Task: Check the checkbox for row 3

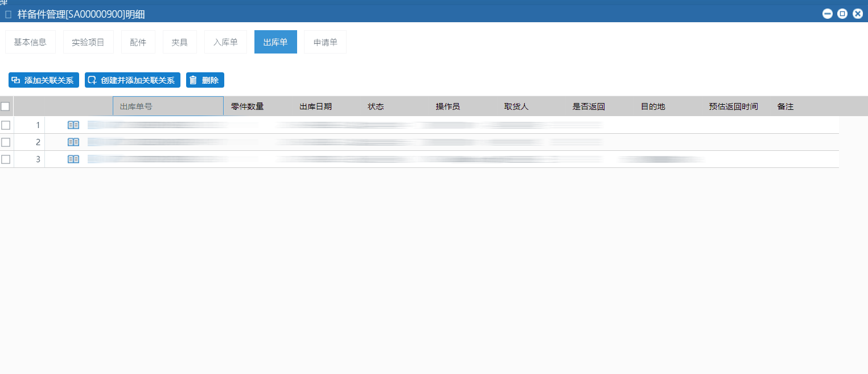Action: pos(6,159)
